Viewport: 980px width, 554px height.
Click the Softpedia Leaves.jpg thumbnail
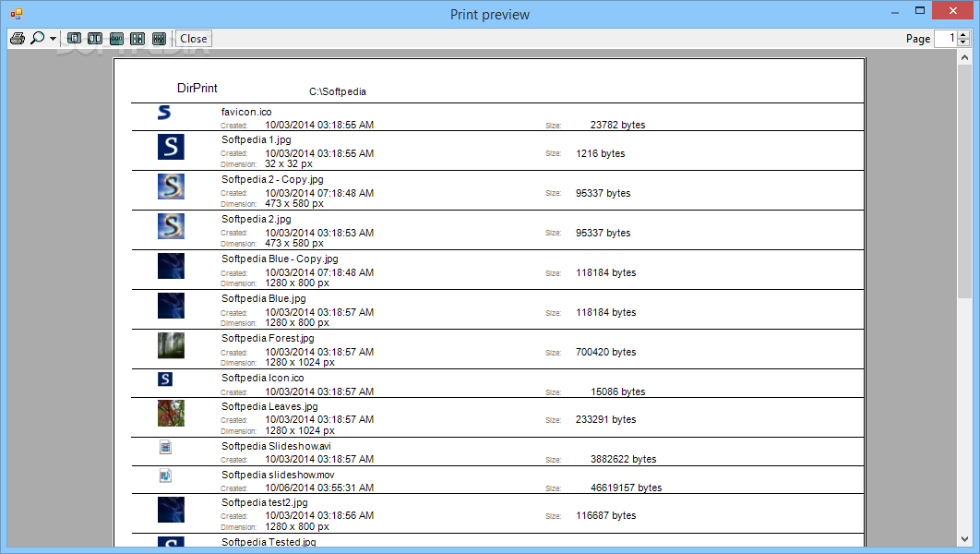pyautogui.click(x=171, y=414)
